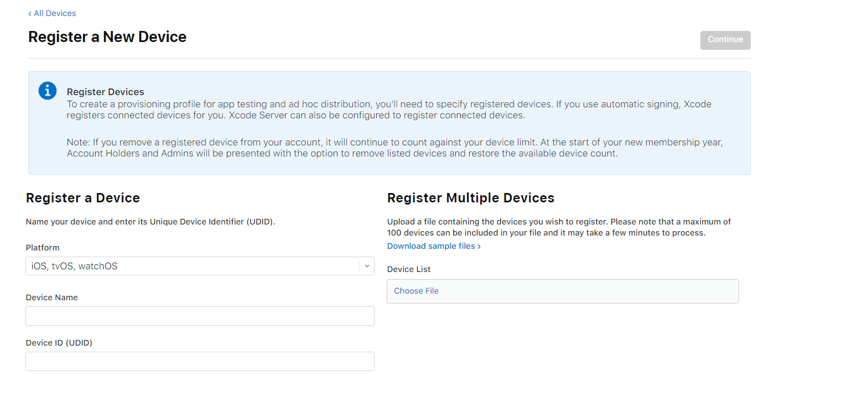Click into the Device ID (UDID) field
This screenshot has width=868, height=402.
[x=200, y=362]
